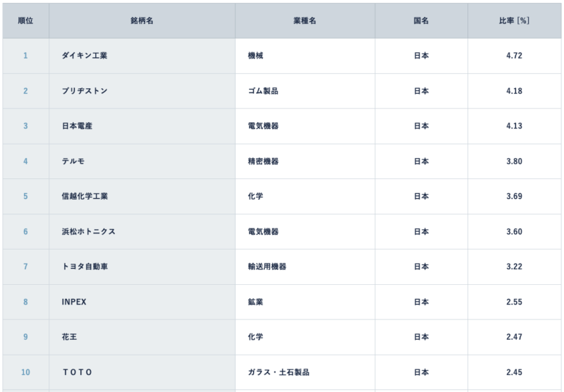Viewport: 564px width, 392px height.
Task: Click the 比率 [%] column header
Action: (514, 21)
